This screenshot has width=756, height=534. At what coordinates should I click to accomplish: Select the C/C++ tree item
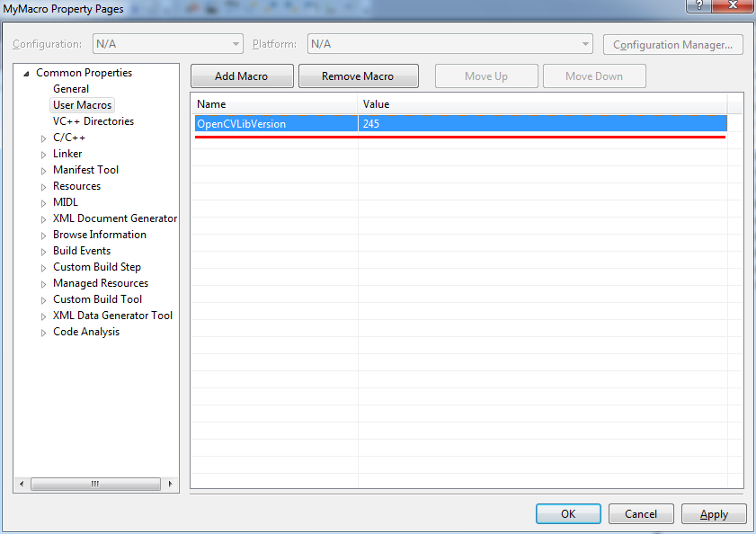click(x=69, y=138)
